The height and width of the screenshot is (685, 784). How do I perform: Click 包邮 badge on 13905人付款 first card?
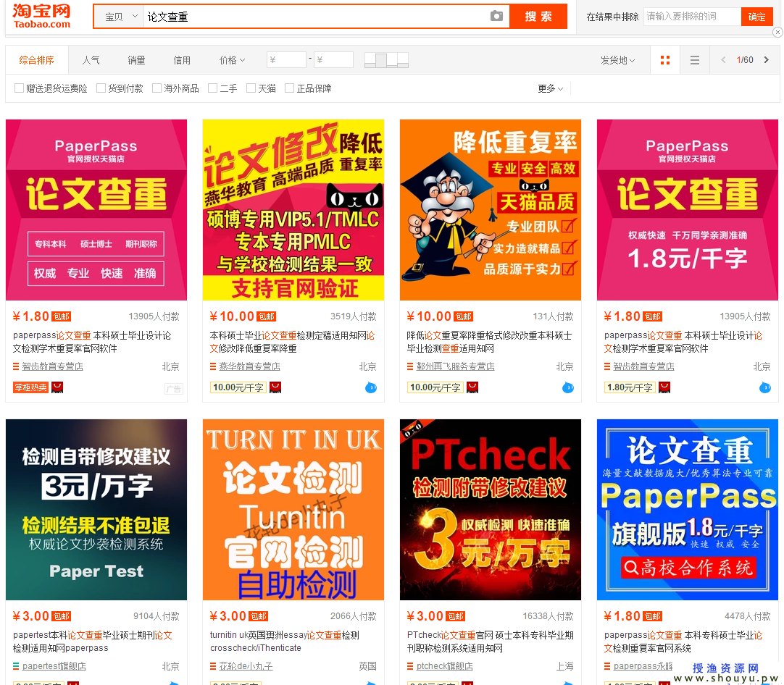click(x=62, y=316)
